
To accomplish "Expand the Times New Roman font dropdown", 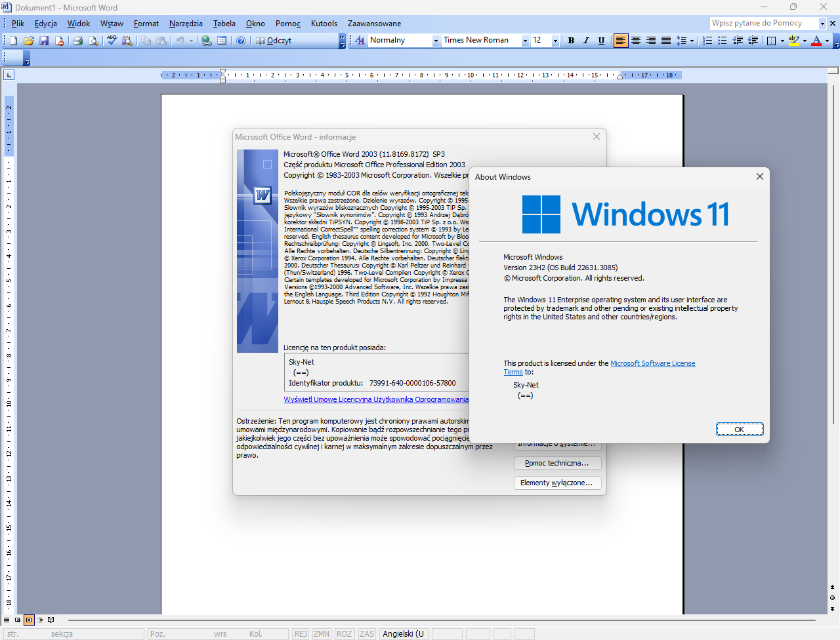I will [525, 41].
